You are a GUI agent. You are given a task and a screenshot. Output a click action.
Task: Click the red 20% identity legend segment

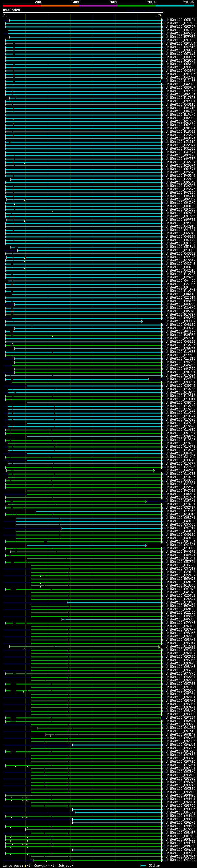(x=22, y=6)
